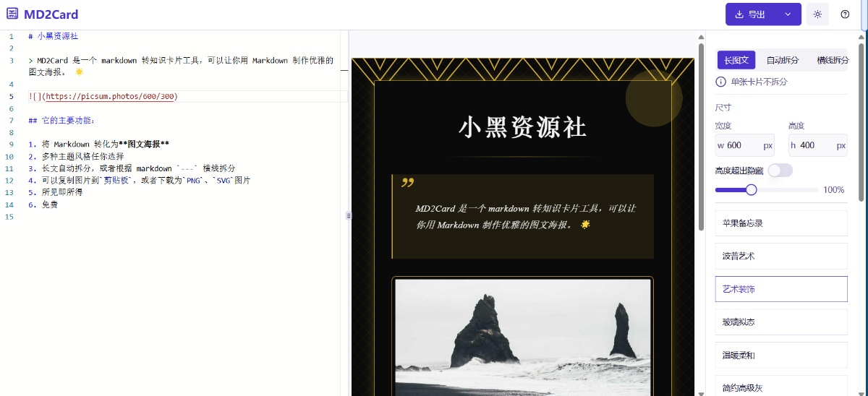Click the preview scrollbar down arrow
The height and width of the screenshot is (396, 868).
coord(700,392)
